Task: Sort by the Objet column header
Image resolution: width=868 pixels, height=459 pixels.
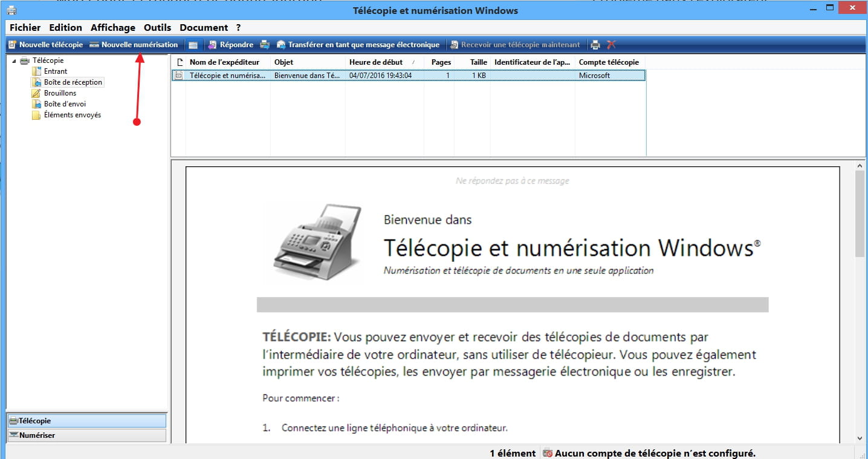Action: tap(308, 62)
